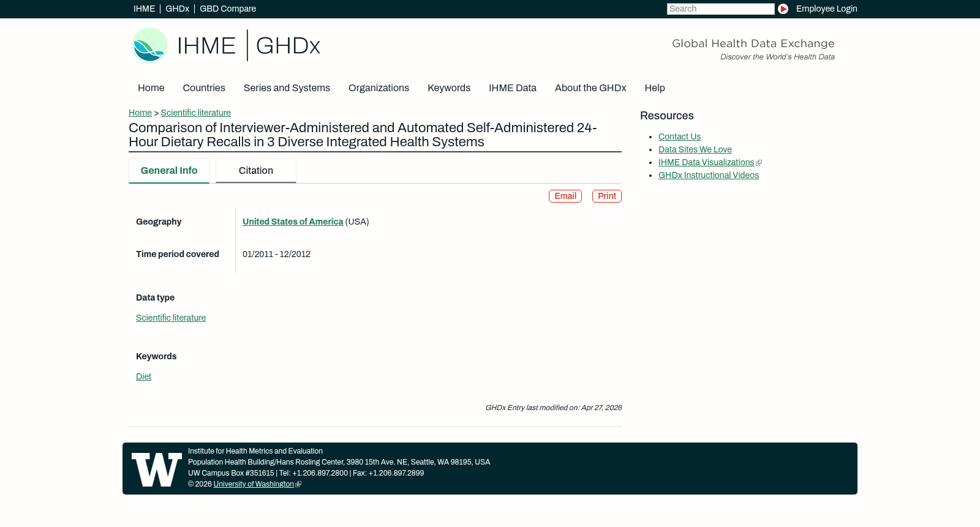Open GHDx Instructional Videos link
Image resolution: width=980 pixels, height=527 pixels.
pyautogui.click(x=709, y=175)
